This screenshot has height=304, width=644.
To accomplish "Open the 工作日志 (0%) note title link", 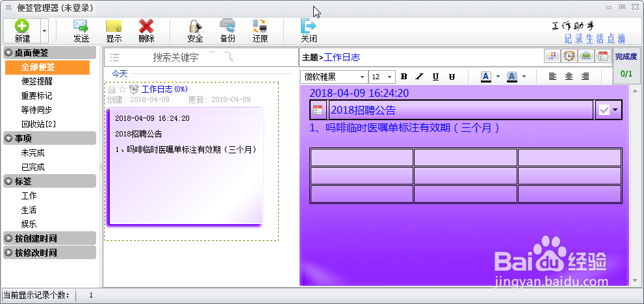I will coord(164,89).
